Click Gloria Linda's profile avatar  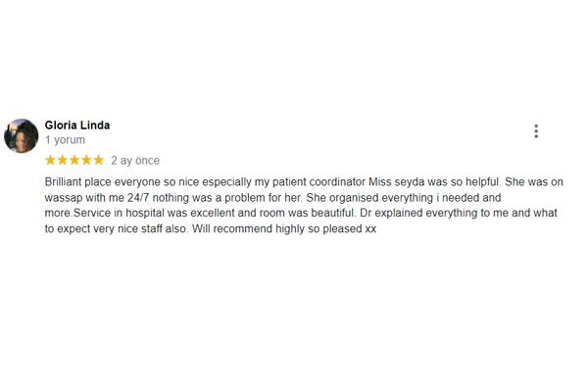pyautogui.click(x=21, y=136)
